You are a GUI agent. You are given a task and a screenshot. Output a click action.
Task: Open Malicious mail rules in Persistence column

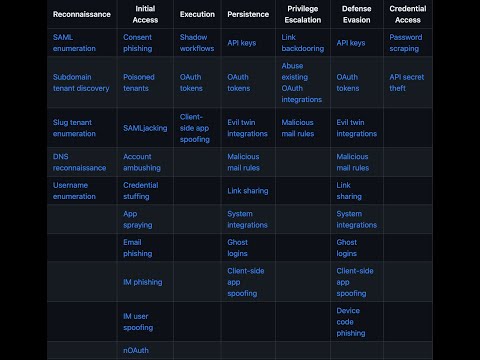[x=243, y=162]
